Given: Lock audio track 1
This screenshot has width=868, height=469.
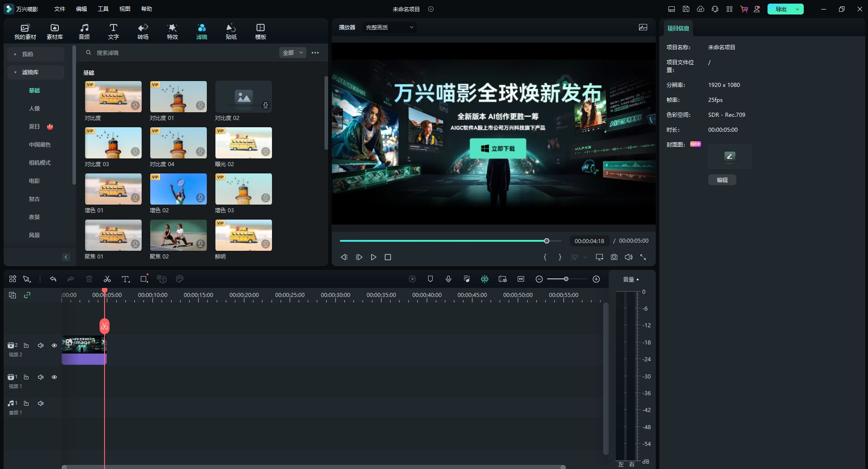Looking at the screenshot, I should click(26, 403).
